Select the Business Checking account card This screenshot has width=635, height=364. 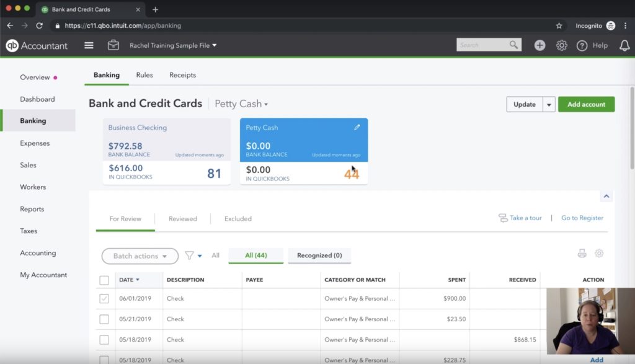166,151
